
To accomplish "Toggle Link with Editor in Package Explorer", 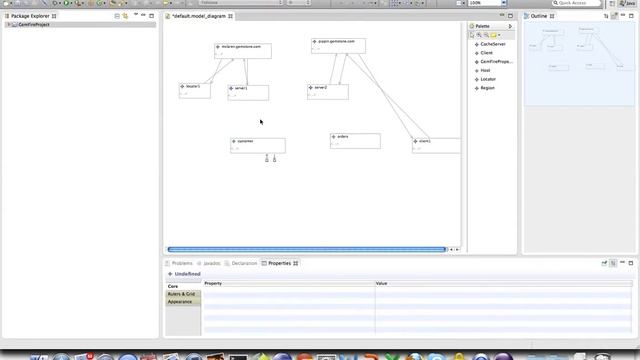I will (125, 16).
